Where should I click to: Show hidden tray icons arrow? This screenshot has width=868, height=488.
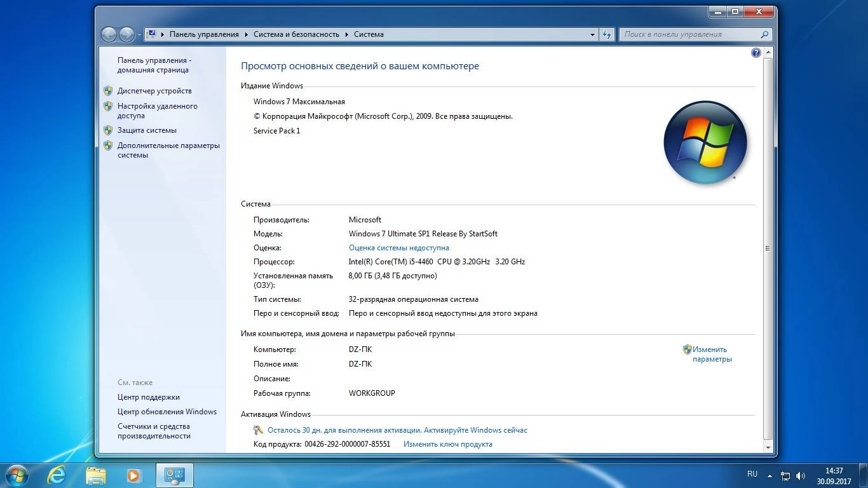coord(770,475)
